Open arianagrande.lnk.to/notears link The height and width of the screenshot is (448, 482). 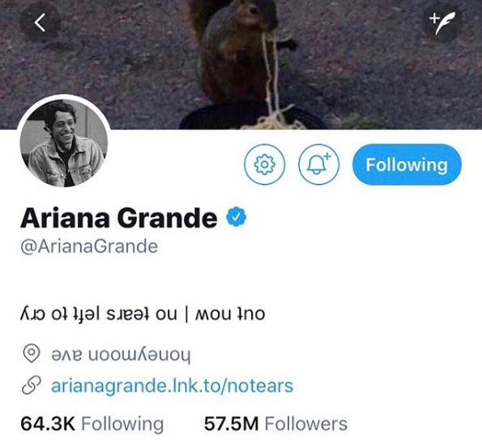(172, 386)
